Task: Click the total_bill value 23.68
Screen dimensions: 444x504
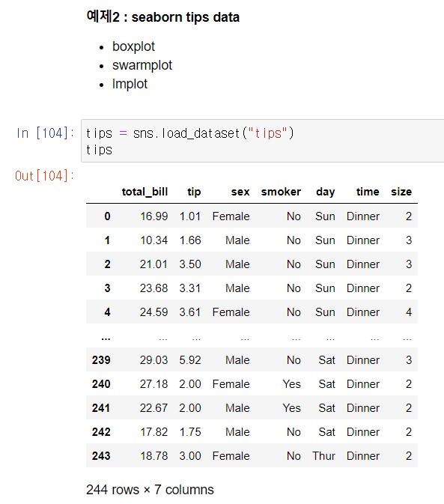Action: [x=153, y=288]
